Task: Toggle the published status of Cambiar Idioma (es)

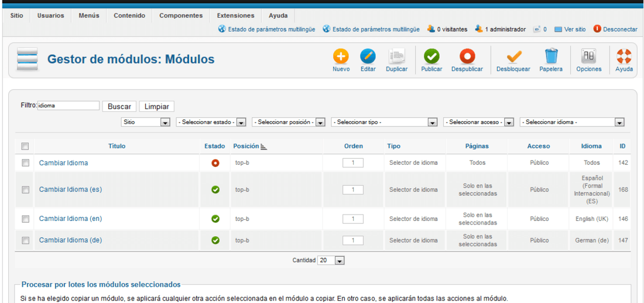Action: click(215, 189)
